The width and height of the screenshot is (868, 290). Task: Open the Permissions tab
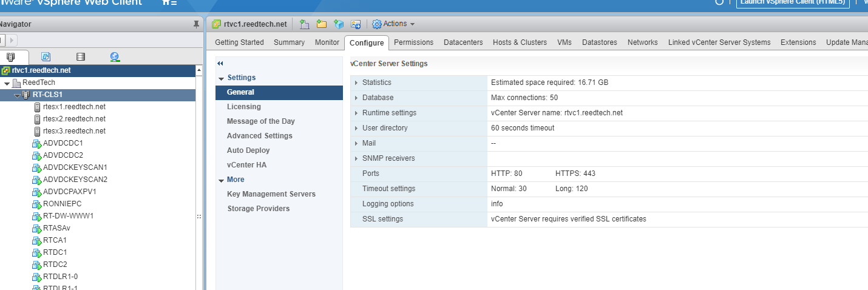point(413,42)
